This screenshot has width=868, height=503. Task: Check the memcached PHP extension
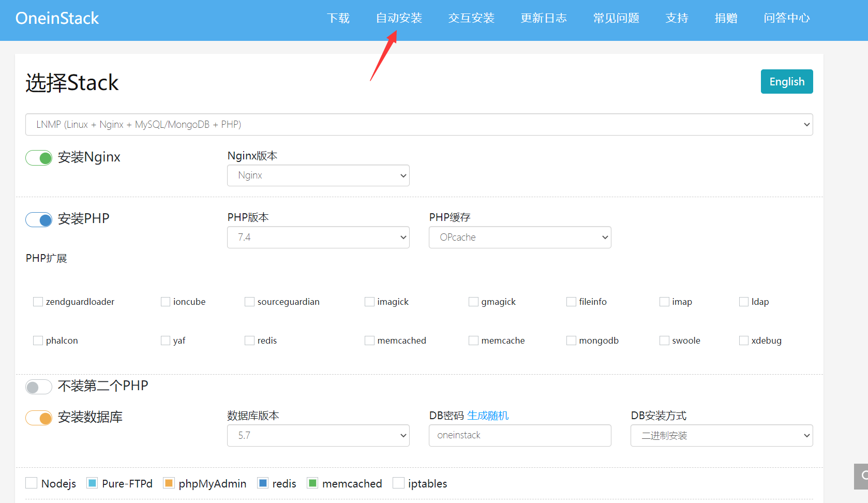point(369,341)
